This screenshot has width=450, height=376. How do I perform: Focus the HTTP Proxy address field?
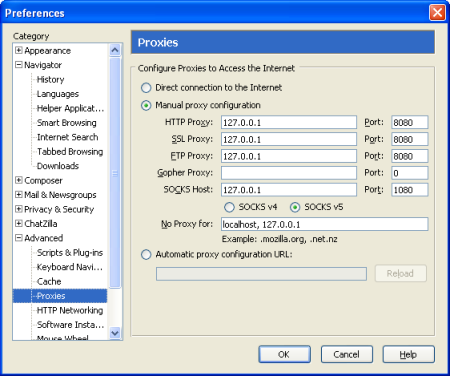(x=289, y=122)
